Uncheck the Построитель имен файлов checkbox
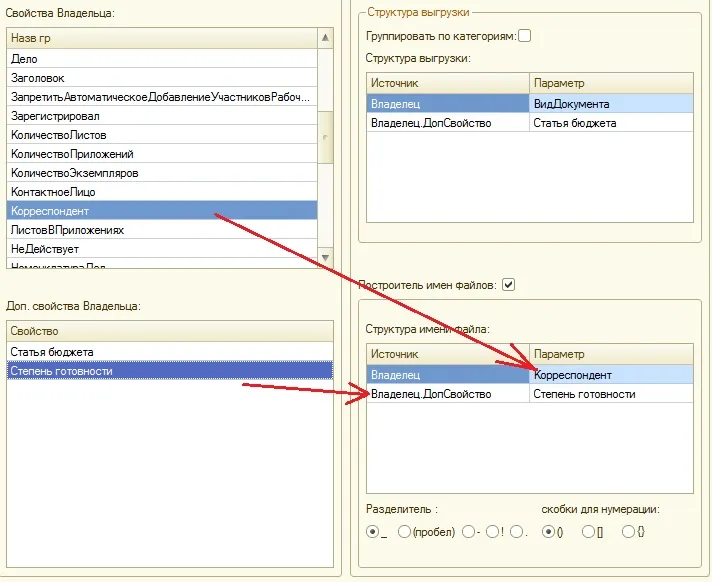Screen dimensions: 712x582 coord(509,285)
